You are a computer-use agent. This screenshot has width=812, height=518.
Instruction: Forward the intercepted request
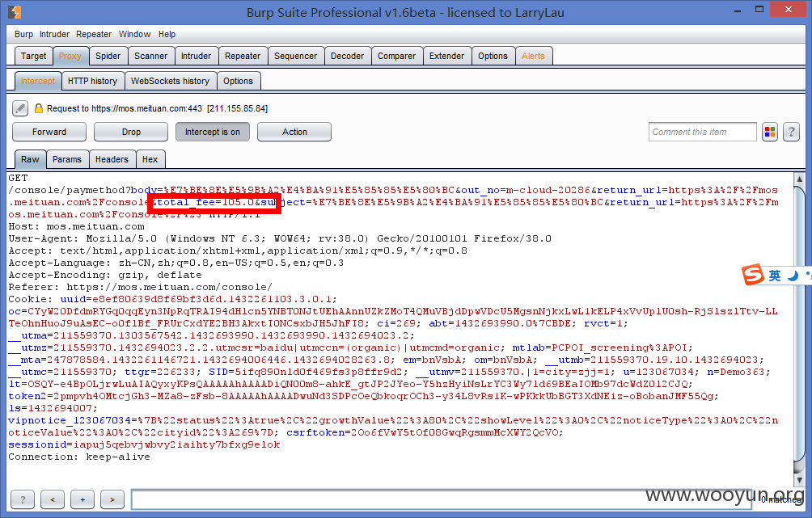[49, 132]
